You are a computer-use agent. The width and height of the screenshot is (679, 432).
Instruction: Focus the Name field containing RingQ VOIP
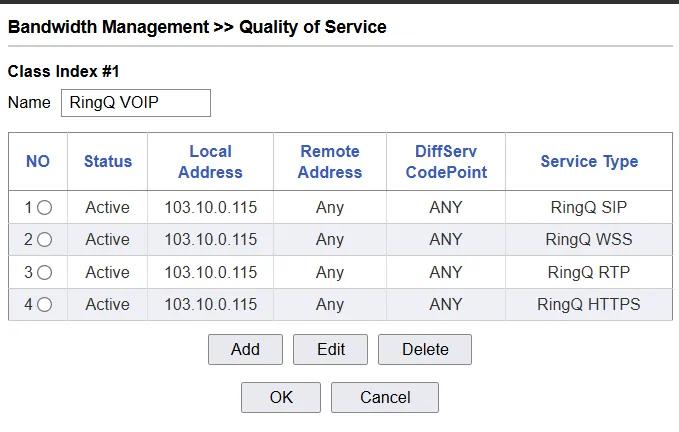coord(136,103)
